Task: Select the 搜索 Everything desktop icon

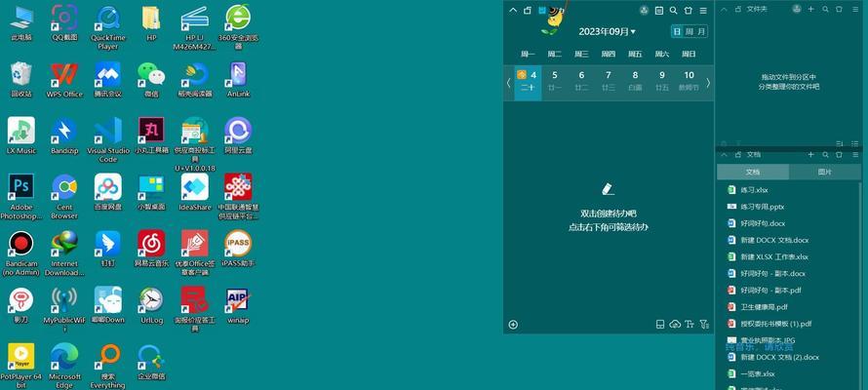Action: pos(108,366)
